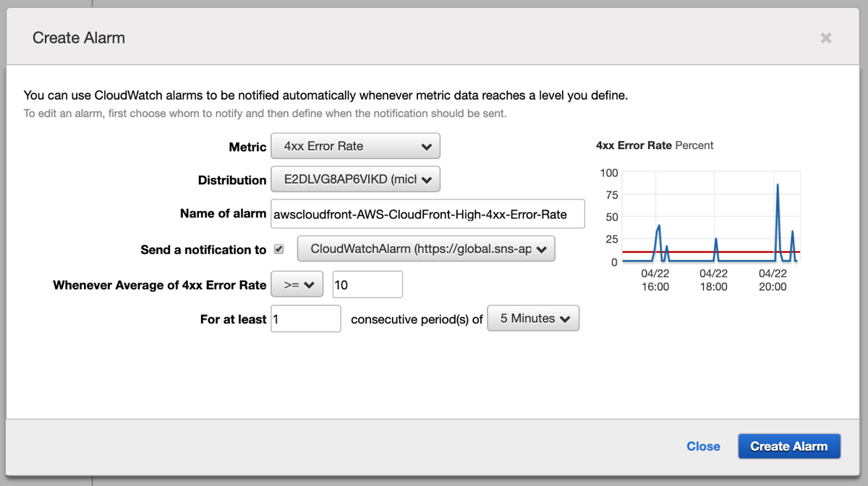
Task: Click the Create Alarm button
Action: tap(788, 446)
